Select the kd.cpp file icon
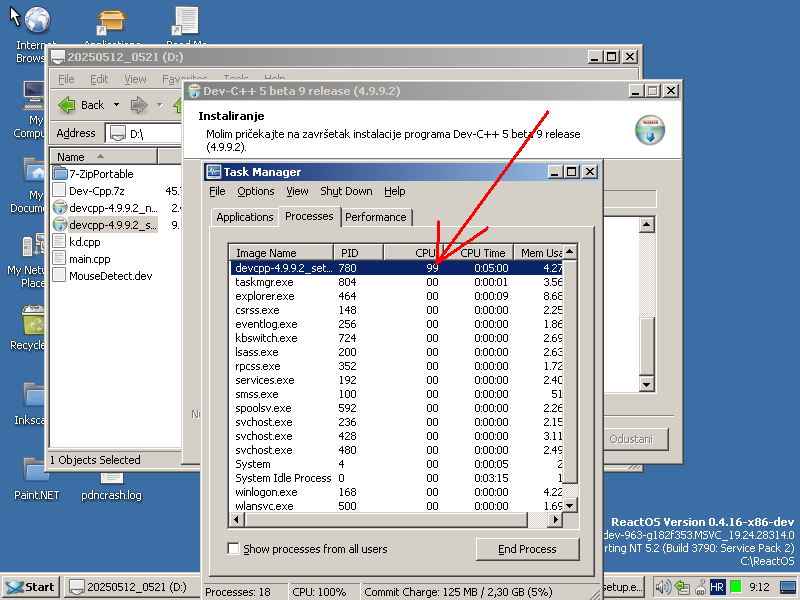Viewport: 800px width, 600px height. coord(60,241)
